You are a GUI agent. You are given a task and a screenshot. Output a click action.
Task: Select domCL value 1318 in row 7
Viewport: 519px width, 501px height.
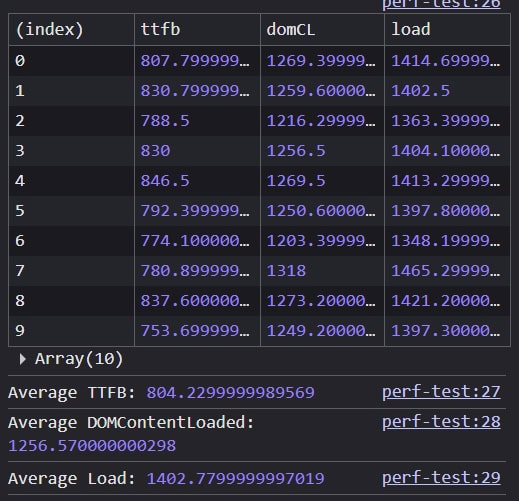(x=286, y=271)
